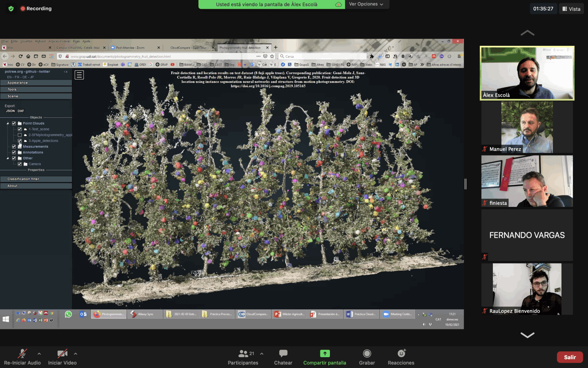The width and height of the screenshot is (588, 368).
Task: Open the Potree sidebar hamburger menu
Action: pos(79,75)
